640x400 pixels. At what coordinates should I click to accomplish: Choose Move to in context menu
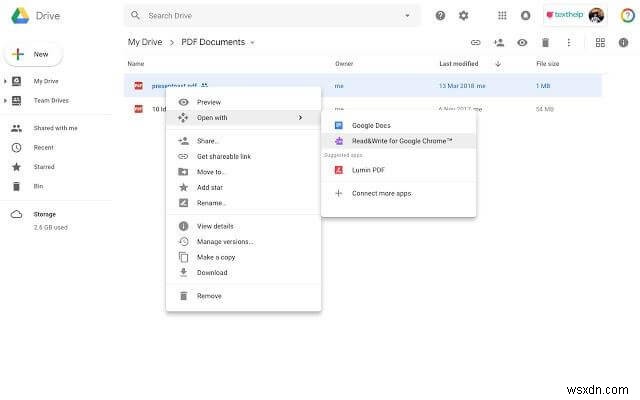pyautogui.click(x=244, y=172)
